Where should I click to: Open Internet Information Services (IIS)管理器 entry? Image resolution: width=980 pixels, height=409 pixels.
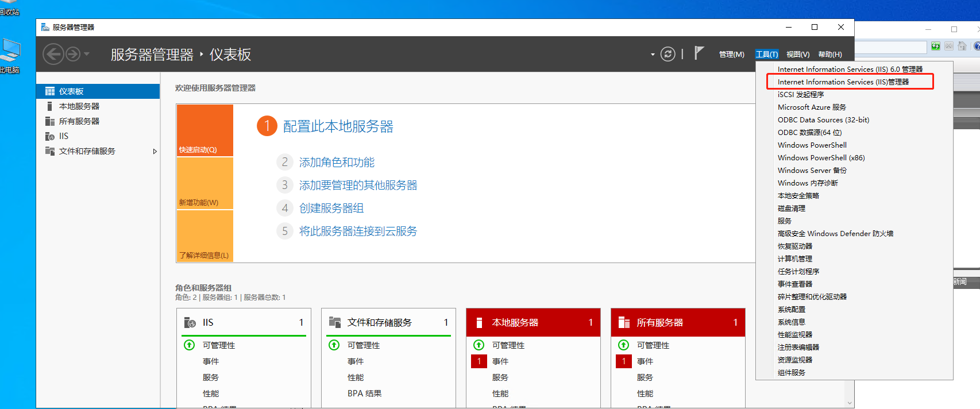pos(843,82)
